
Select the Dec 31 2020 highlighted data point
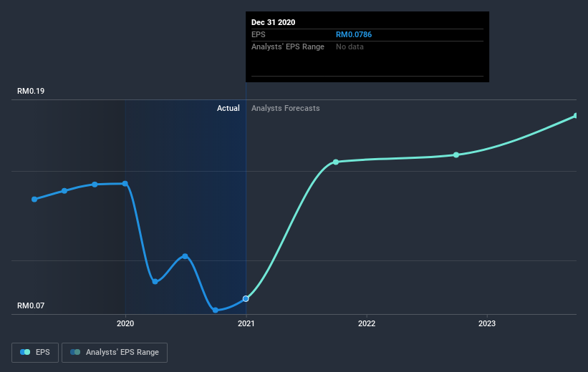246,298
